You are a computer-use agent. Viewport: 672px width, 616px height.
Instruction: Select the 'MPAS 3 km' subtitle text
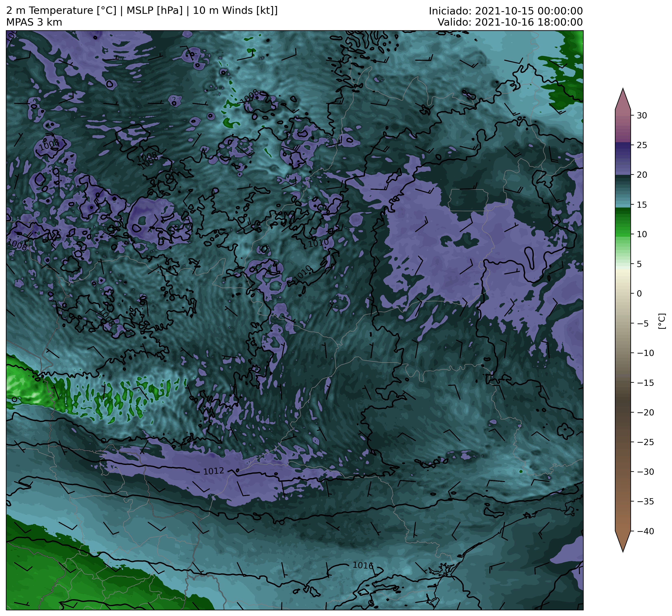click(34, 22)
